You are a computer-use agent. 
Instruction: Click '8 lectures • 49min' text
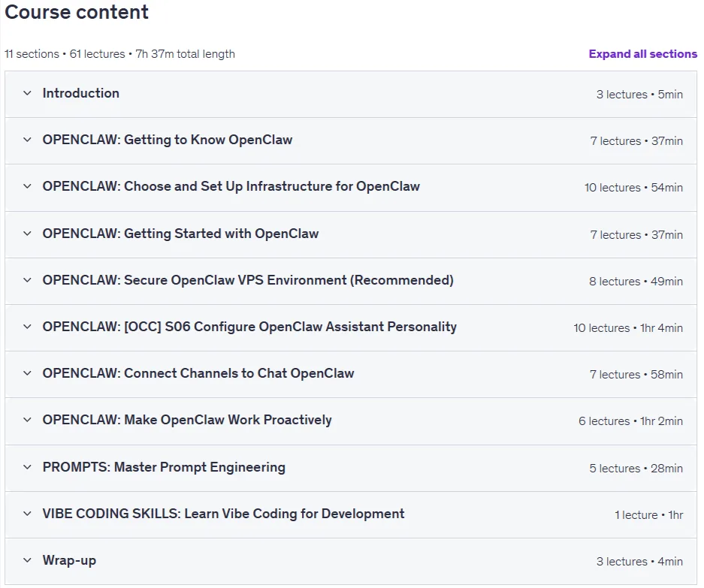click(636, 282)
